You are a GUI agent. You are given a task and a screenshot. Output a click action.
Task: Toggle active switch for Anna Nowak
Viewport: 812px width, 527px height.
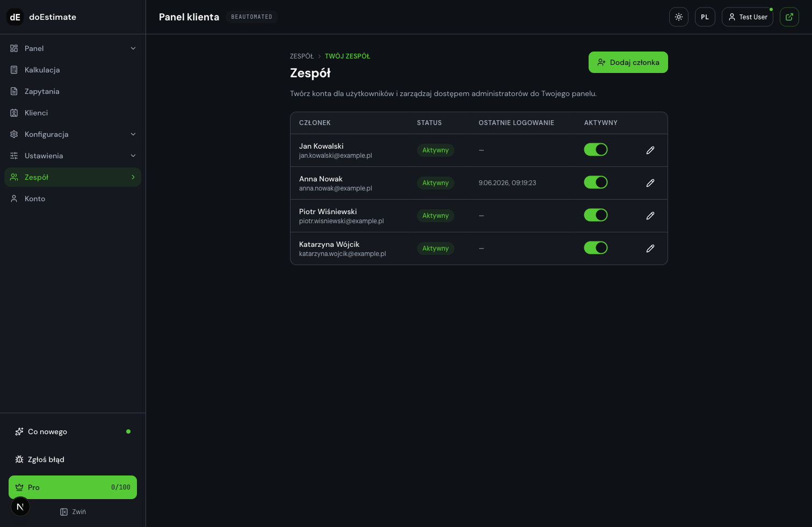596,182
